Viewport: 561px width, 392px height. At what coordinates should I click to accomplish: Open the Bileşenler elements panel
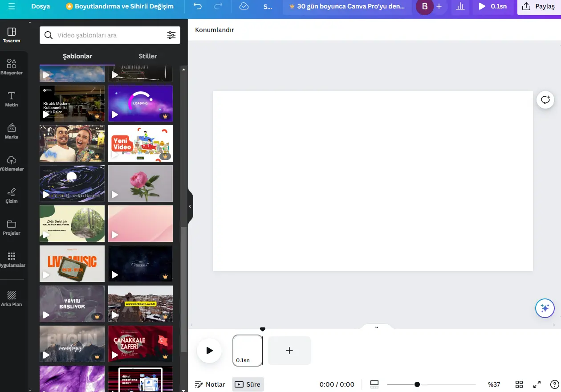[12, 67]
